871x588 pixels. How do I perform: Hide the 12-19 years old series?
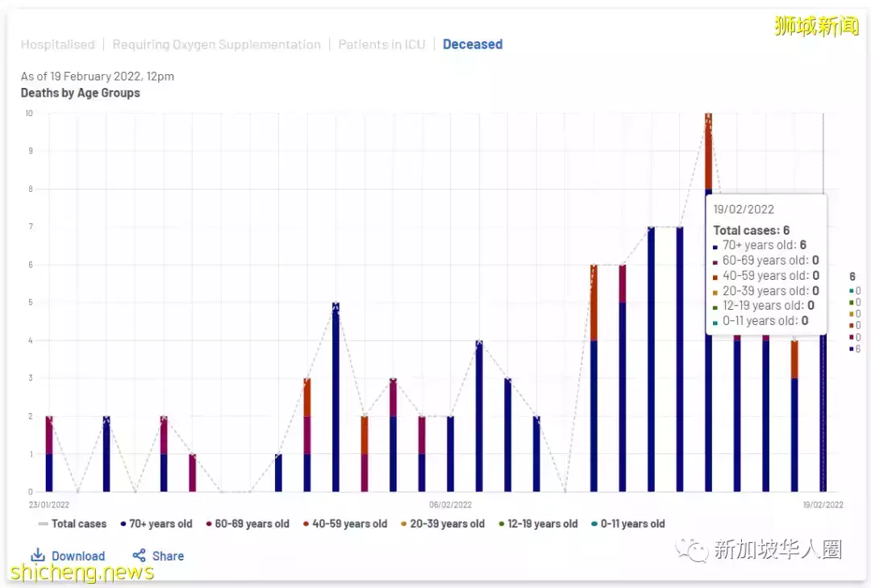click(x=538, y=523)
